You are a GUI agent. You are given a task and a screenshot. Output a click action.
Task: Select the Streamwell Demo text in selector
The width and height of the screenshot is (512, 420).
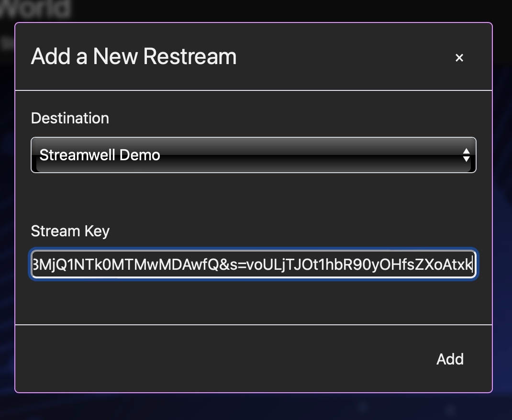tap(100, 155)
